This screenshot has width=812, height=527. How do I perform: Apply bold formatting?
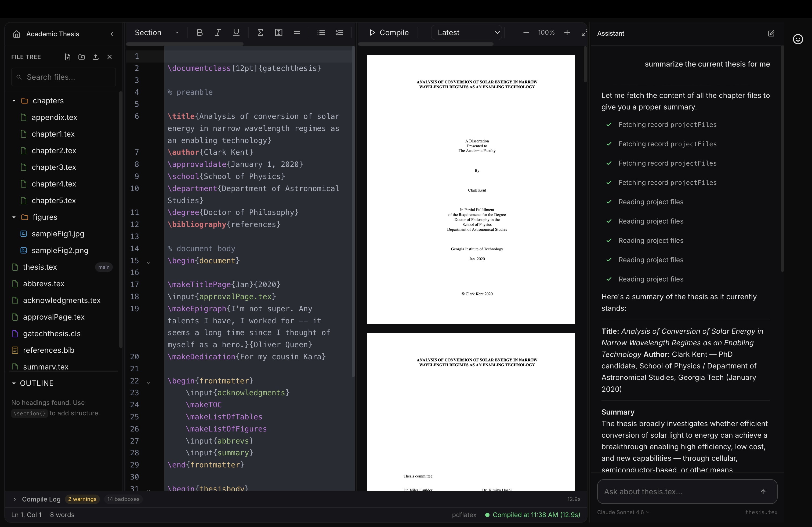point(200,32)
